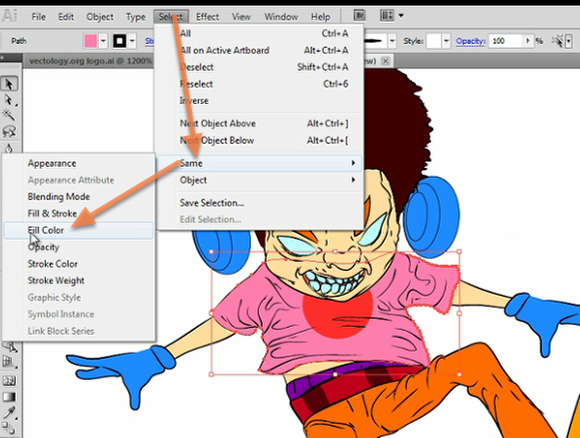
Task: Activate the Lasso tool
Action: [x=9, y=131]
